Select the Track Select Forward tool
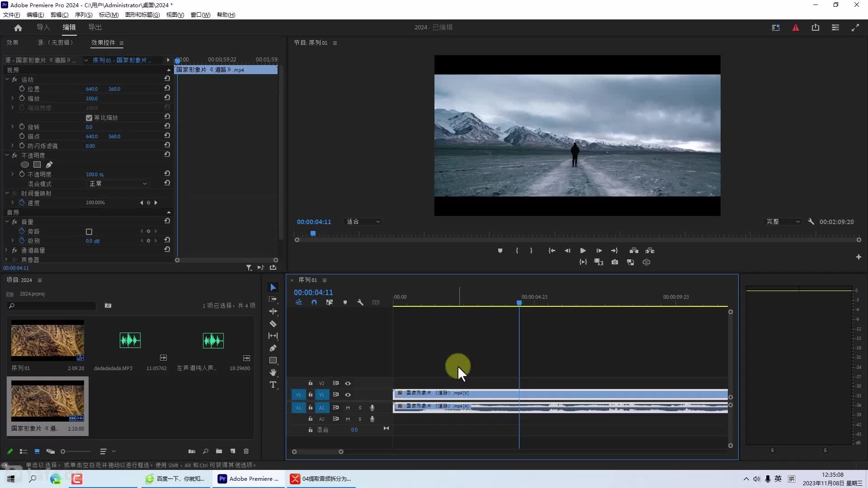This screenshot has width=868, height=488. 273,299
